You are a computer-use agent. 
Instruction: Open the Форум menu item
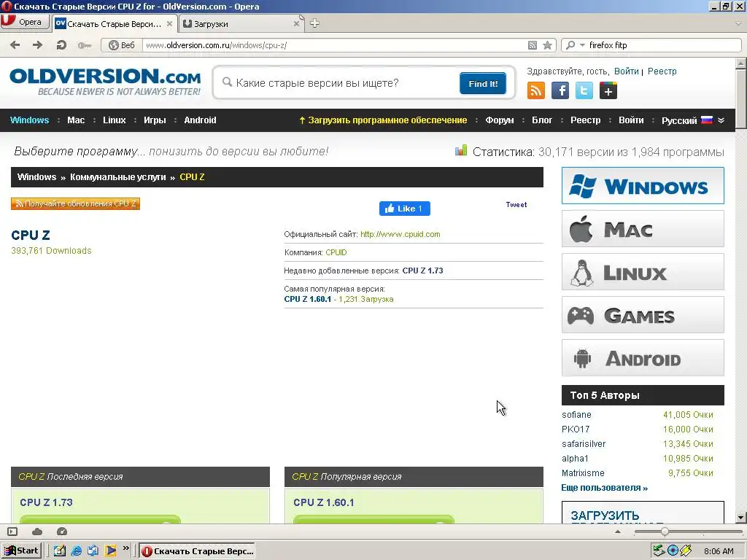500,120
